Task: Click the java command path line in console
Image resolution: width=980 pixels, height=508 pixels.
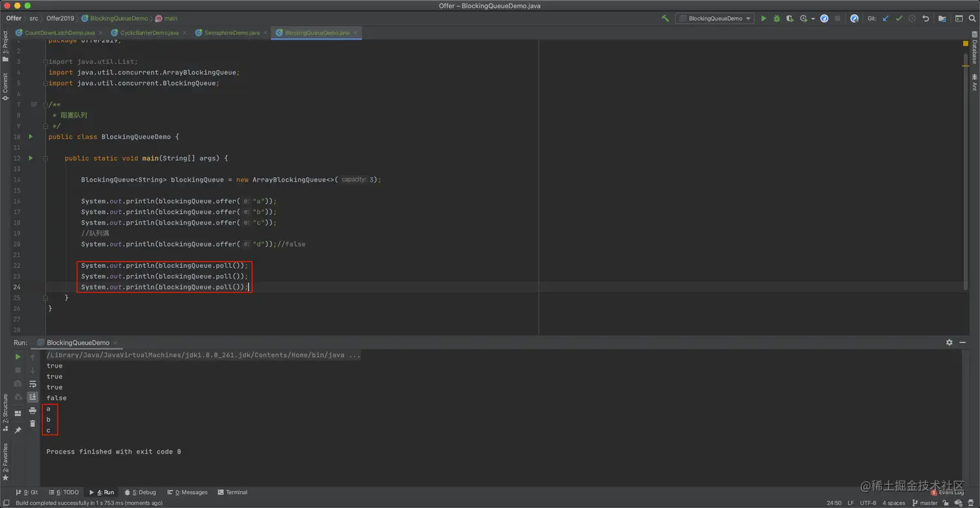Action: click(x=203, y=356)
